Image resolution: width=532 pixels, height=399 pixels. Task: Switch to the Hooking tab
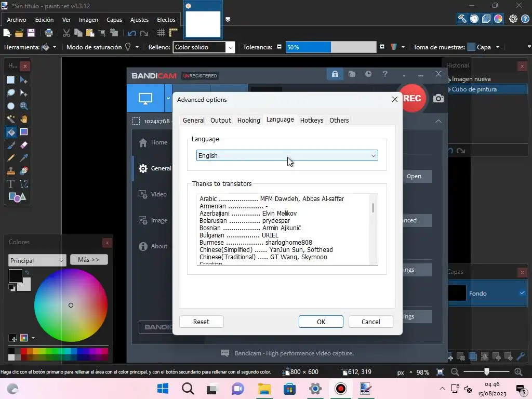point(249,120)
